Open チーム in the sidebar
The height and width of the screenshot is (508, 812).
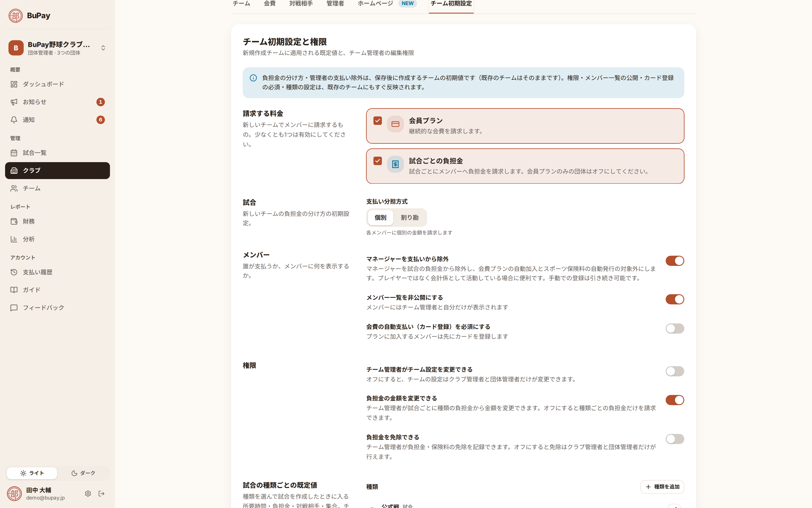coord(57,188)
